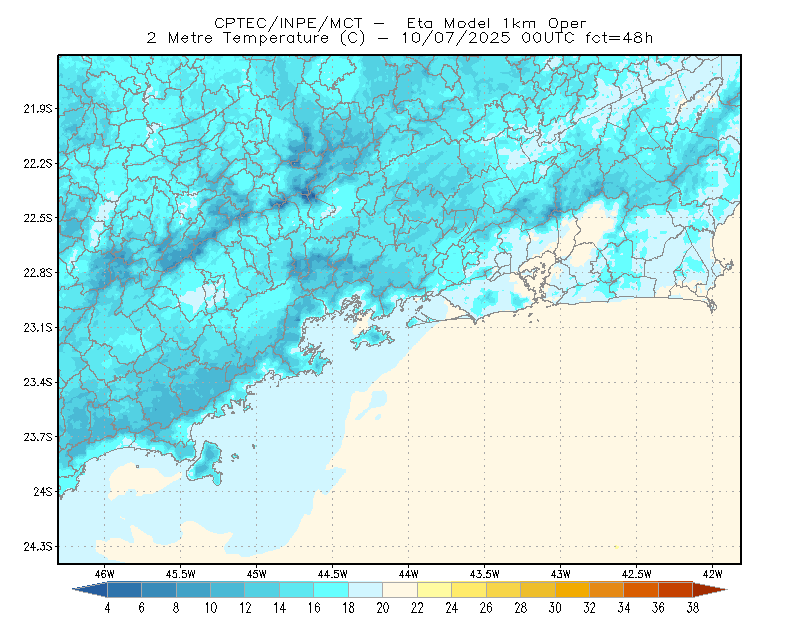Click the "24.3S" latitude label
The height and width of the screenshot is (618, 800).
(38, 547)
